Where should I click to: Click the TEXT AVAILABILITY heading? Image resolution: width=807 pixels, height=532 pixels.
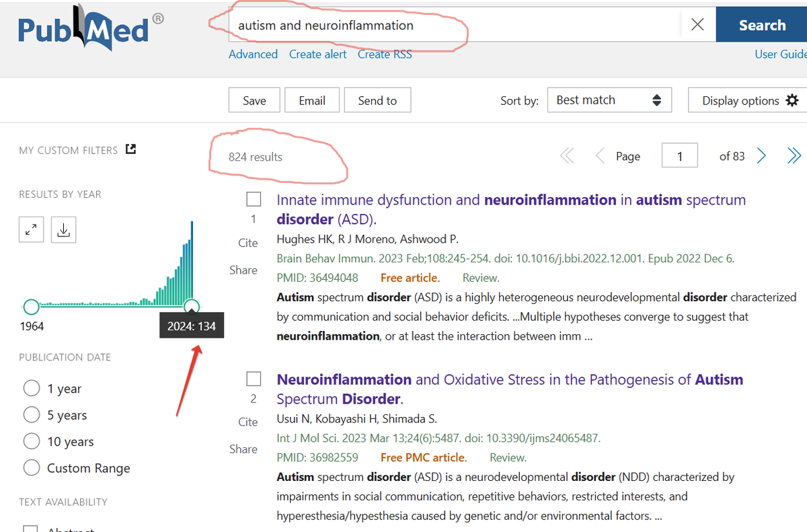[x=63, y=502]
